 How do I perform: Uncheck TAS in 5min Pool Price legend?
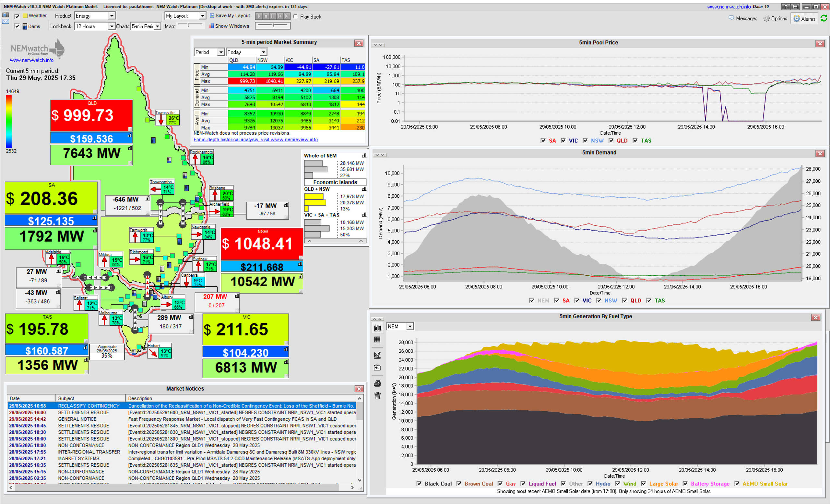click(635, 141)
